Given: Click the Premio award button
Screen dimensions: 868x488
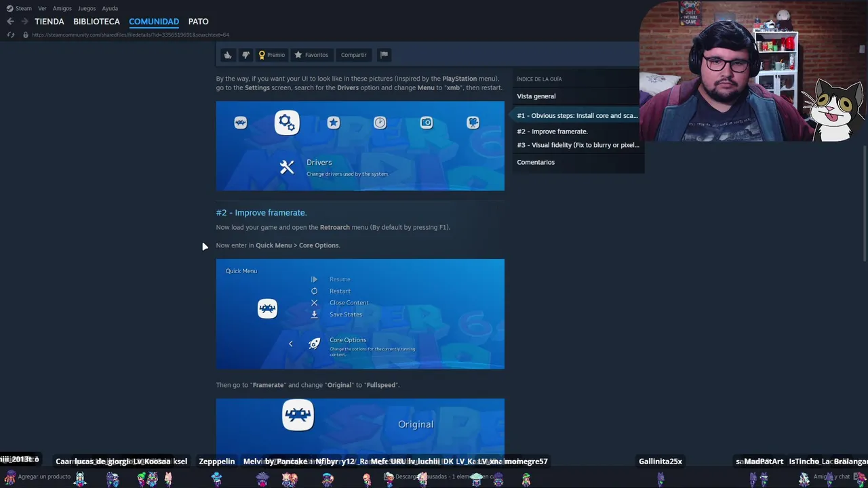Looking at the screenshot, I should [x=271, y=55].
